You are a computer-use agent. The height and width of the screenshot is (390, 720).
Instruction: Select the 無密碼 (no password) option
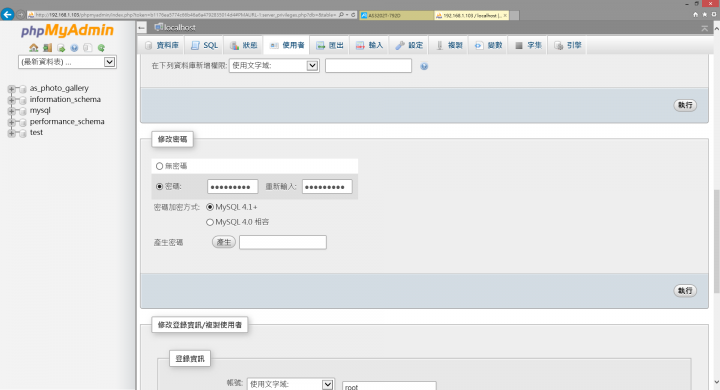click(x=159, y=166)
